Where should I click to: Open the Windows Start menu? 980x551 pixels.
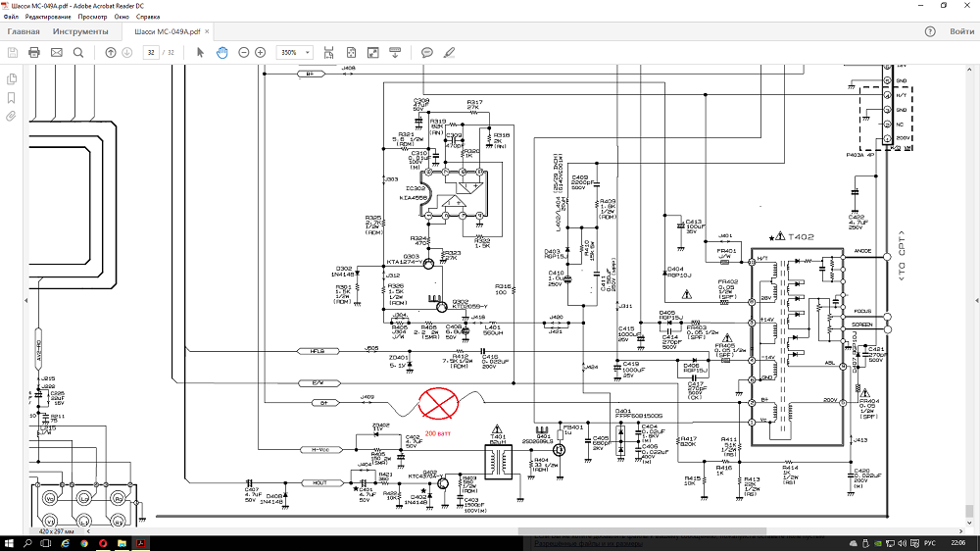(10, 542)
